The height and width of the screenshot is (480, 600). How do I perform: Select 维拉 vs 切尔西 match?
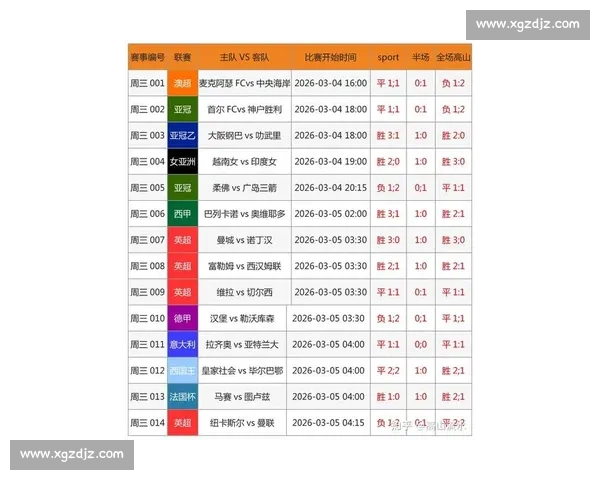click(x=244, y=292)
